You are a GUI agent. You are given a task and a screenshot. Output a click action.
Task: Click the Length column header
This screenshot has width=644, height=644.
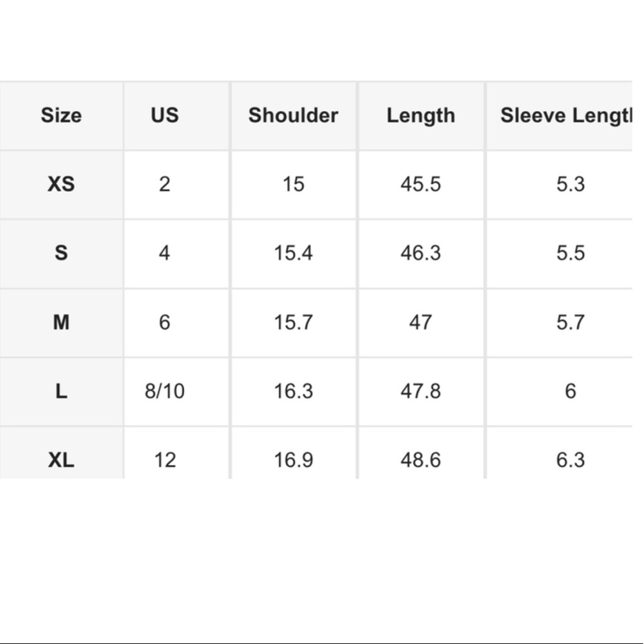pos(421,116)
